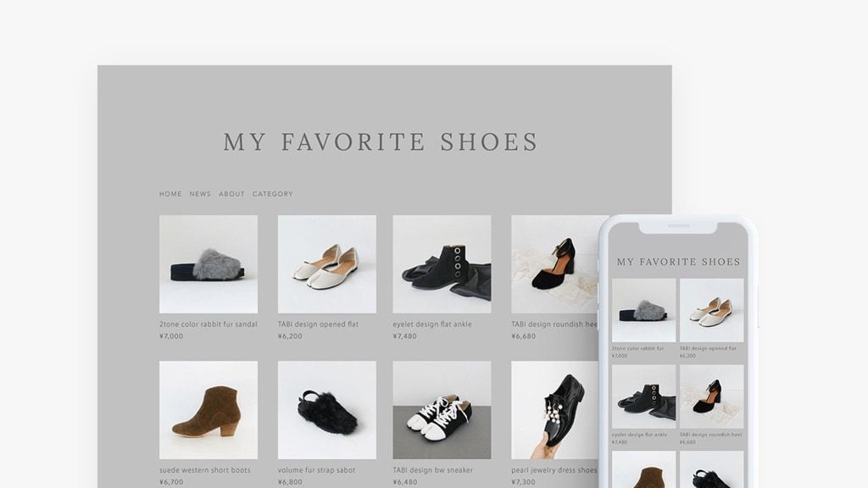
Task: Open desktop rabbit fur sandal product image
Action: (209, 264)
